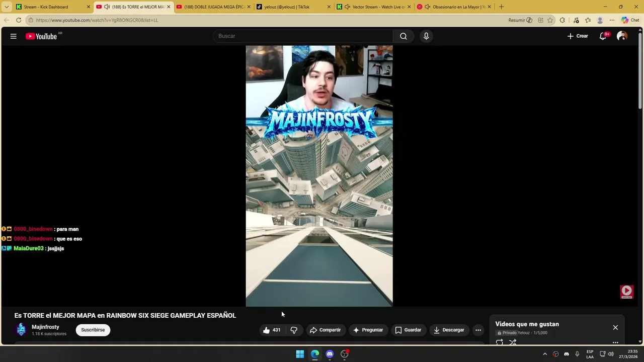Save video with Guardar
Screen dimensions: 644x362
tap(408, 330)
